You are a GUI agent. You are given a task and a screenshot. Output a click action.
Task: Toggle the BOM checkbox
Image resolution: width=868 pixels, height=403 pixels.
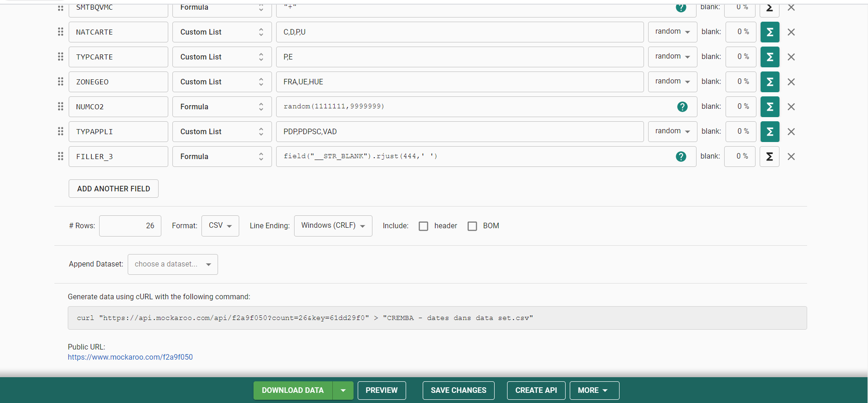coord(472,226)
